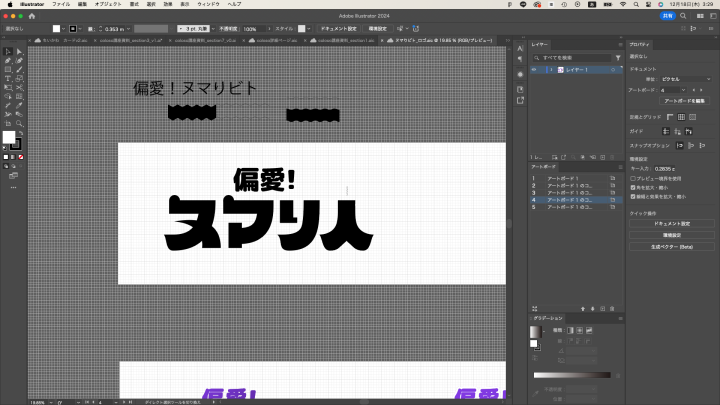Set paint to None with the red slash icon

tap(21, 157)
